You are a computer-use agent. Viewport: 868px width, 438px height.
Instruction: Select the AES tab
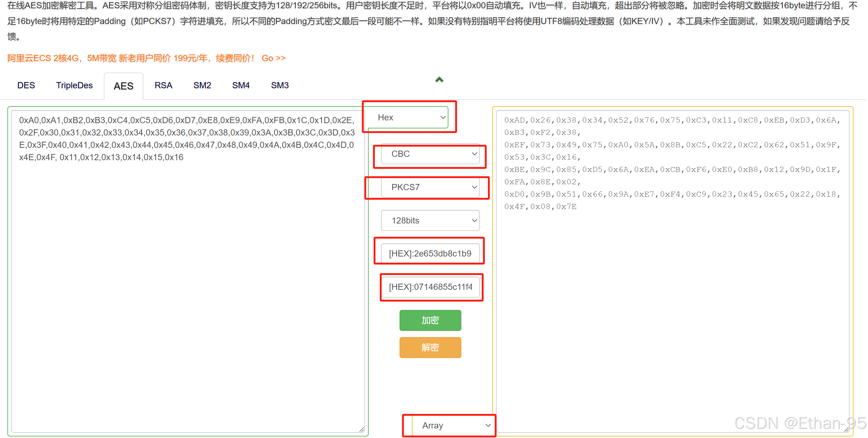click(124, 86)
